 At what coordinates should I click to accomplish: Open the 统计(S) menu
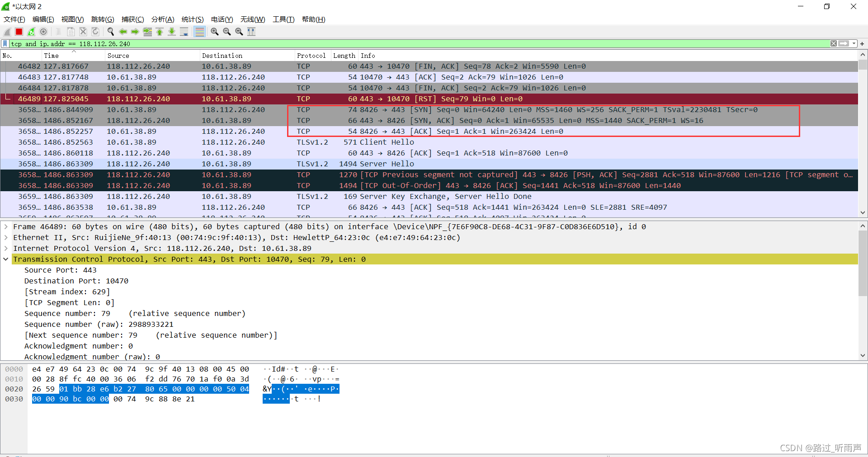192,19
